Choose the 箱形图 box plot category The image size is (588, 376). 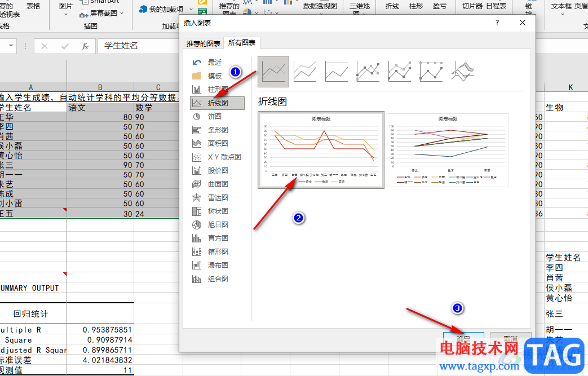pos(217,251)
